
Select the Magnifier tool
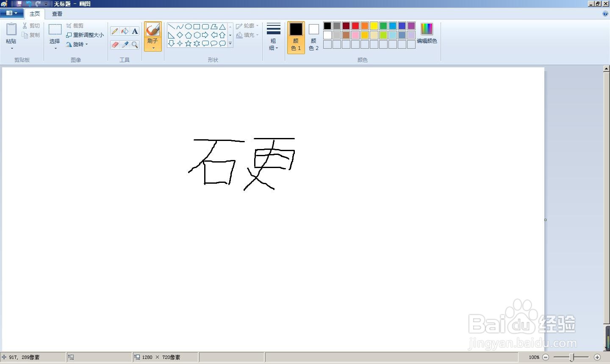[135, 45]
